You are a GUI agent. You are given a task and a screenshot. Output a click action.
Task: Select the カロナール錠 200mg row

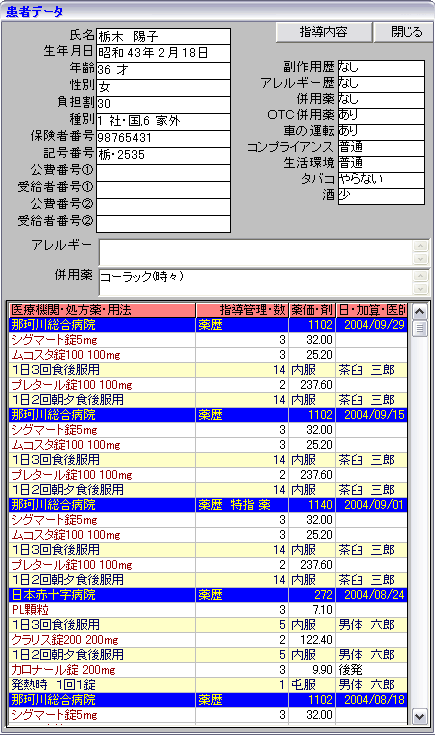(208, 669)
